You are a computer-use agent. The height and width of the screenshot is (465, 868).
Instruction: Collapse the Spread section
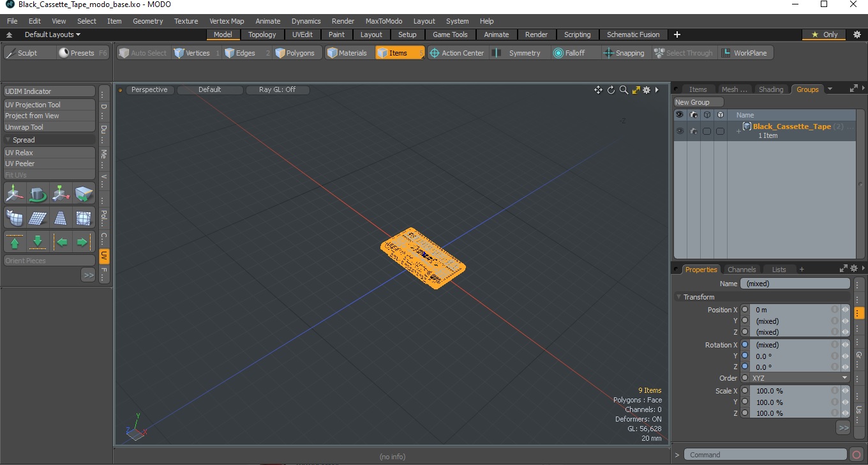point(8,140)
